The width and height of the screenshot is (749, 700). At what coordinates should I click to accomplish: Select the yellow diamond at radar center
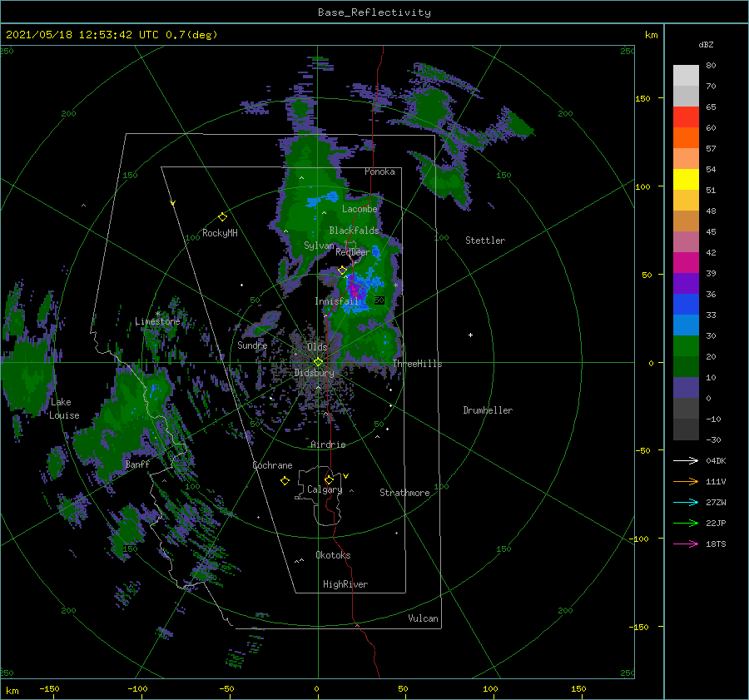318,362
